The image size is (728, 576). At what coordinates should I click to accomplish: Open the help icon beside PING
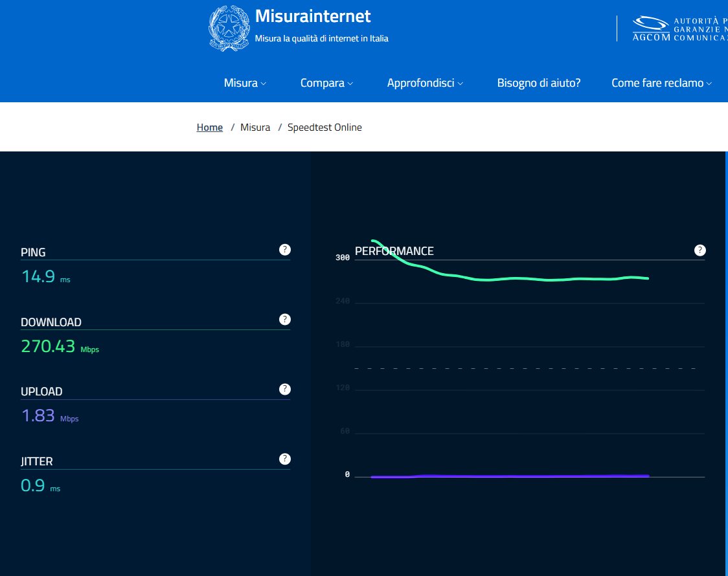pos(284,250)
